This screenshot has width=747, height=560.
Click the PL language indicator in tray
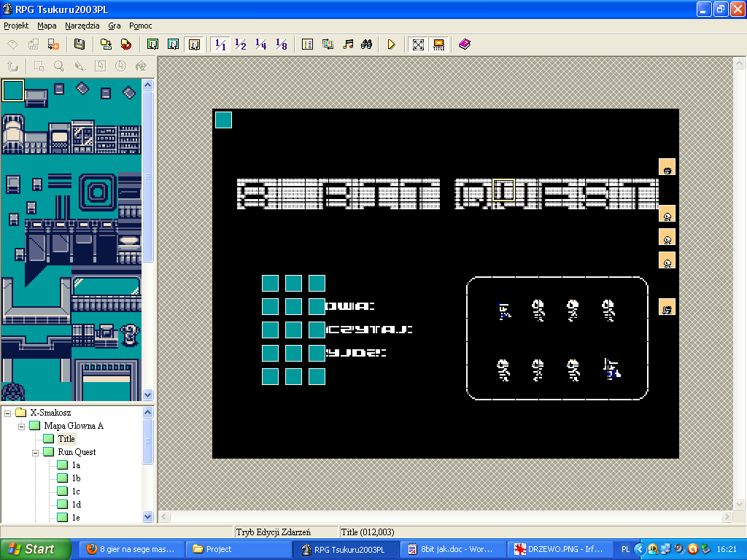click(625, 550)
